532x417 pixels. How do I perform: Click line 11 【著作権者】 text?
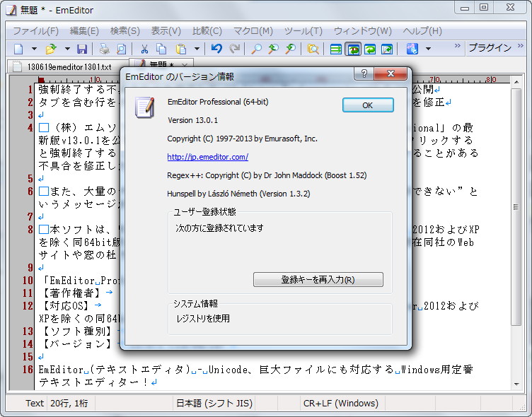tap(72, 293)
